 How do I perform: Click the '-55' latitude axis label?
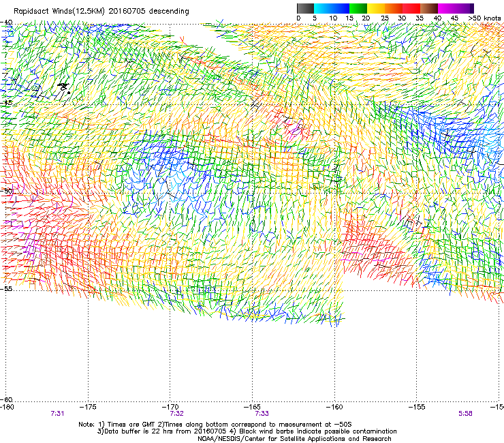[x=6, y=288]
